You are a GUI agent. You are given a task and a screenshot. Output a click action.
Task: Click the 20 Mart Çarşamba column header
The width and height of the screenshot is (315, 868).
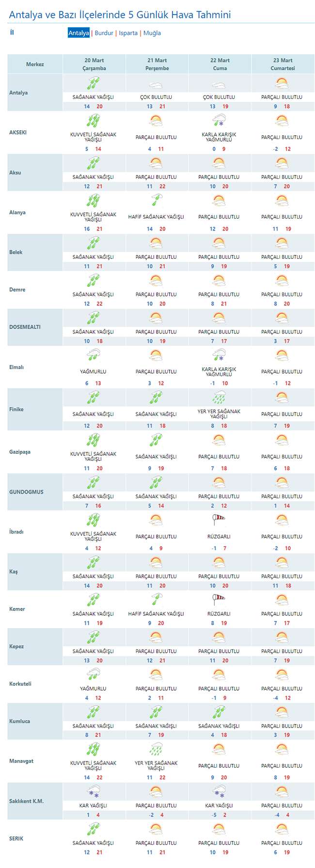point(94,64)
